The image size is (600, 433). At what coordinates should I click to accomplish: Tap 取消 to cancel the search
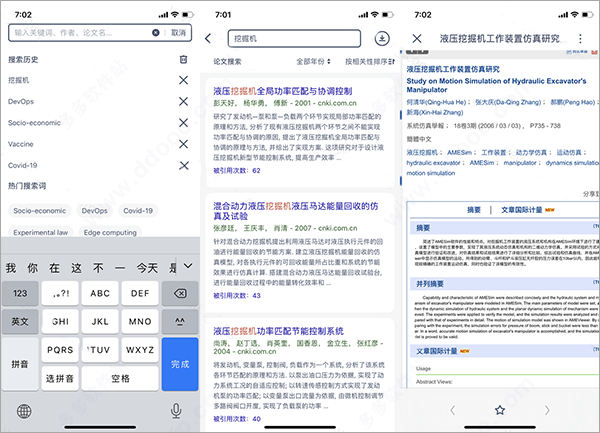pyautogui.click(x=178, y=33)
